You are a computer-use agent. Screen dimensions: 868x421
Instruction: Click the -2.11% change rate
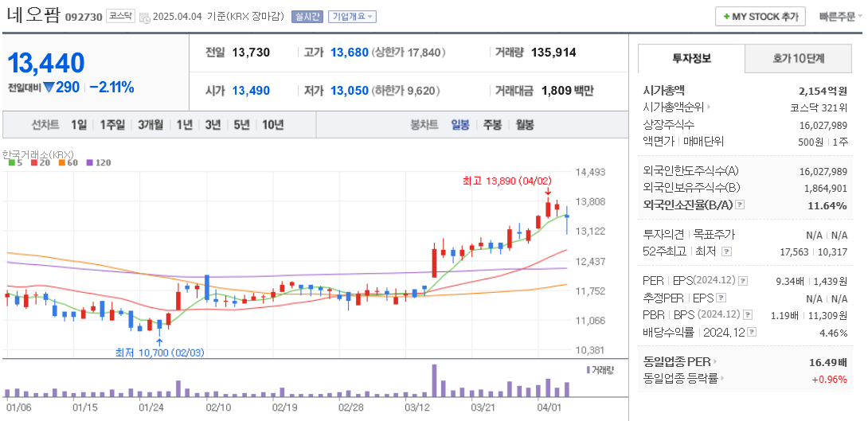[x=111, y=87]
